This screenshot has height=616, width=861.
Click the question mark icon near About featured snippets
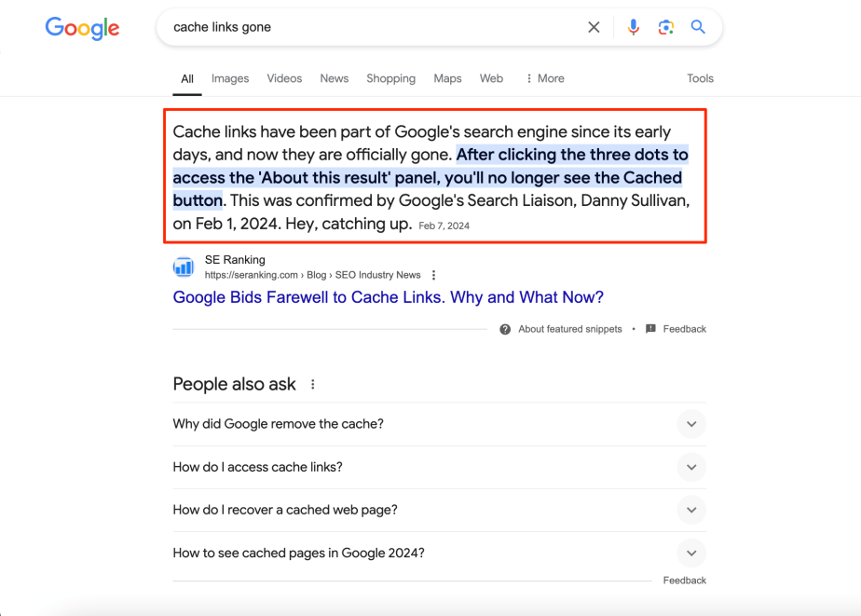504,329
